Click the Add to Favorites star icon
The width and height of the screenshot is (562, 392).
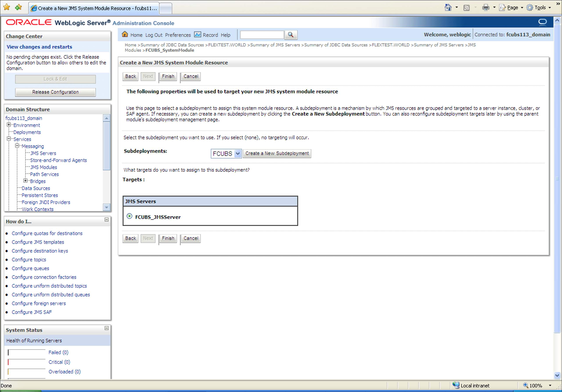click(18, 7)
